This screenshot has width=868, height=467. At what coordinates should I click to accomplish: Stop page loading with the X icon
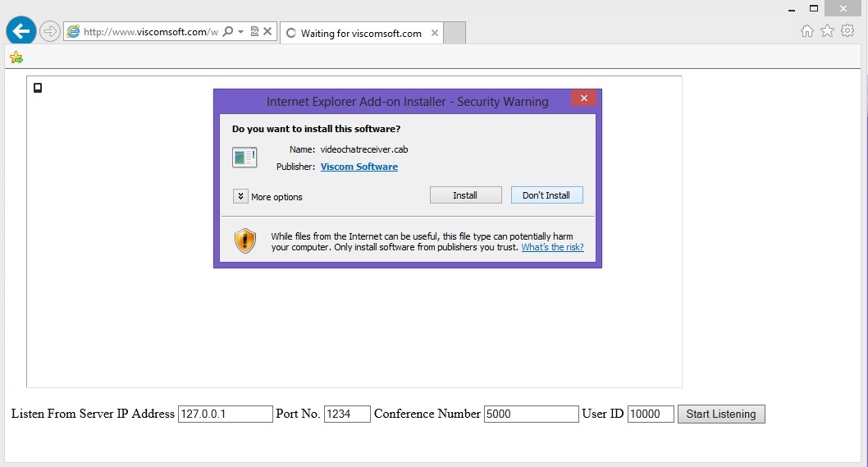[267, 32]
